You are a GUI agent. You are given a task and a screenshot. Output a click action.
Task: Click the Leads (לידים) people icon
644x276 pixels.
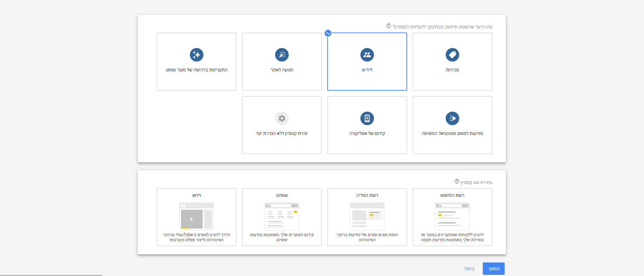point(367,55)
